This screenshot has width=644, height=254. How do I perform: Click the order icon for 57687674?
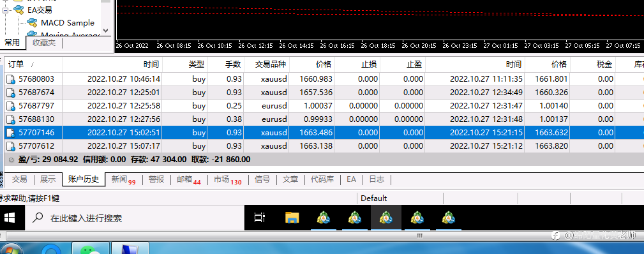click(11, 93)
